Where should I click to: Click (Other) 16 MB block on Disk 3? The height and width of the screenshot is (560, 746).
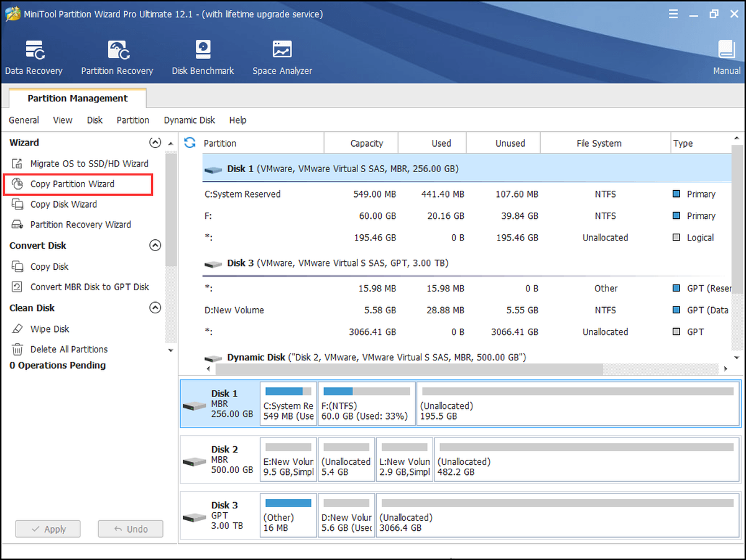[x=288, y=515]
